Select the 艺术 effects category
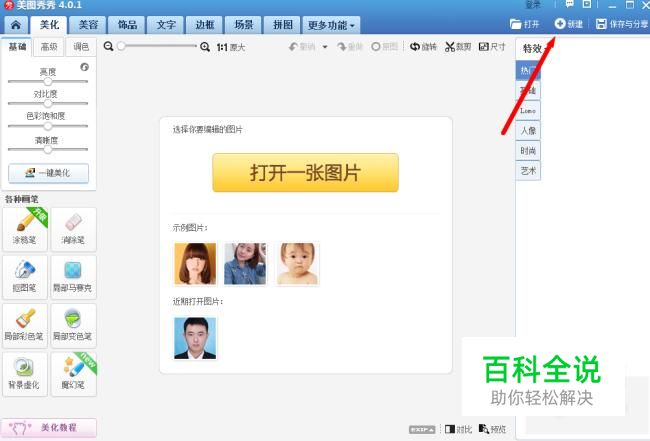650x441 pixels. [528, 170]
